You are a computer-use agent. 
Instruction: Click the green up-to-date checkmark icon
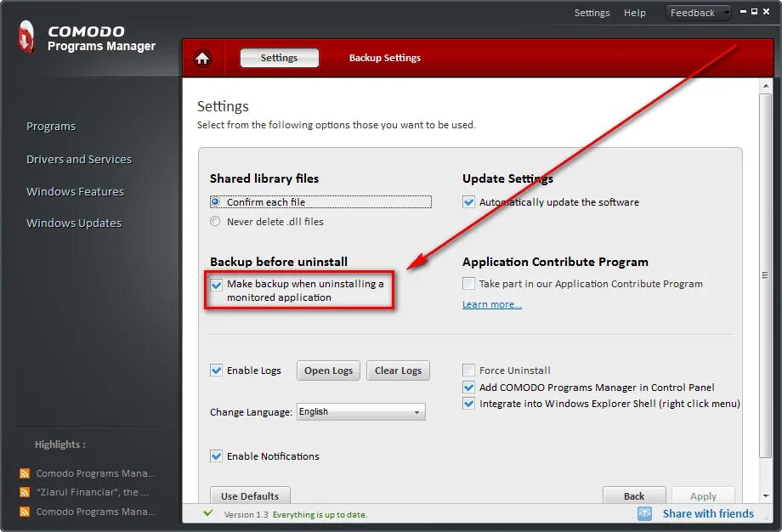pos(208,513)
